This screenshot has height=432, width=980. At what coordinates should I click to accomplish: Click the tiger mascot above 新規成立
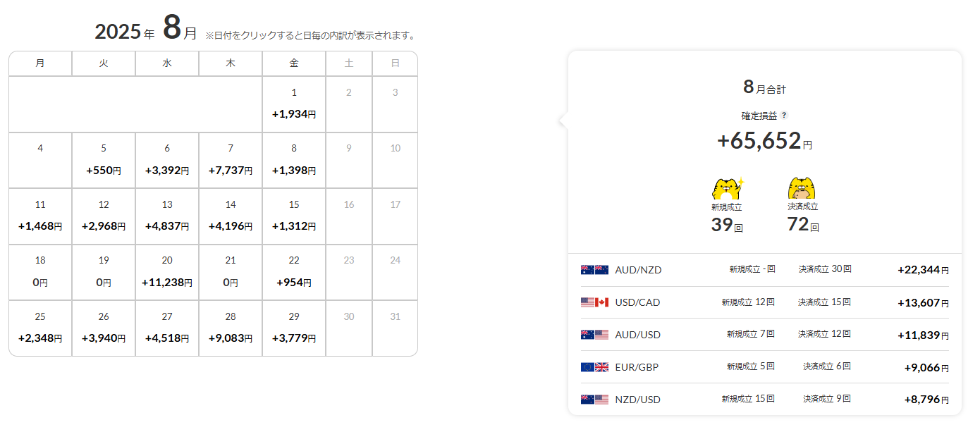click(x=727, y=189)
